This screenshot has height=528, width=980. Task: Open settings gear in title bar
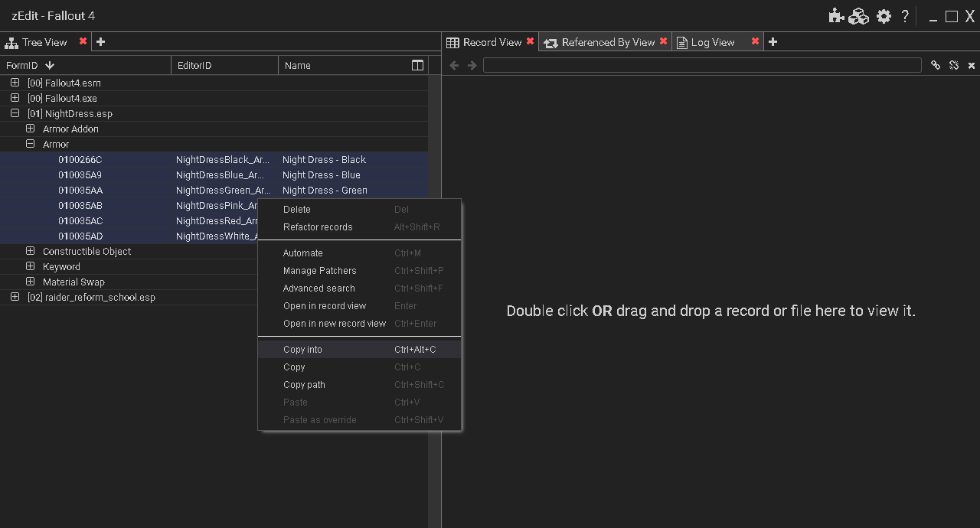pos(884,16)
